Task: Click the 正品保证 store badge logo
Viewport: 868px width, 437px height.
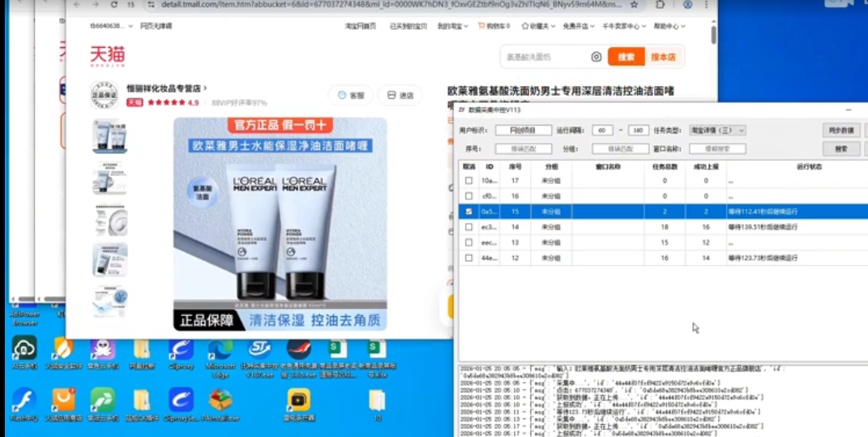Action: (104, 95)
